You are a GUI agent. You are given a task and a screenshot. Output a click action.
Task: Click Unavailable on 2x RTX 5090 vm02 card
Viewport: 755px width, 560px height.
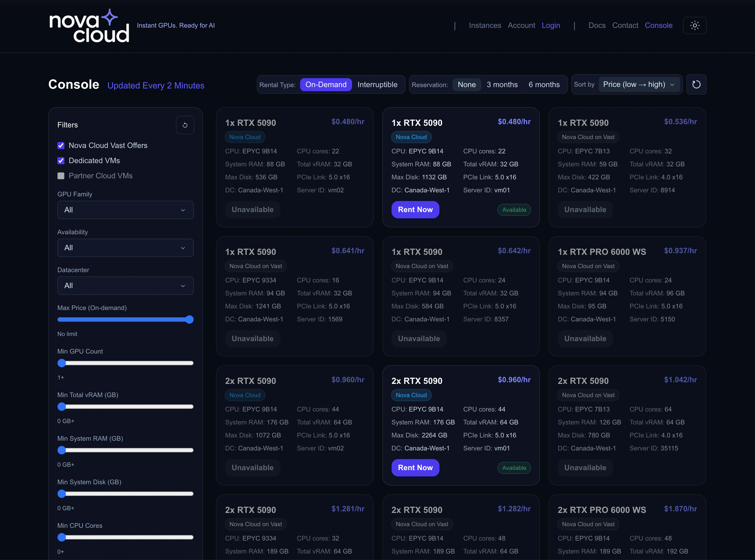pyautogui.click(x=252, y=468)
